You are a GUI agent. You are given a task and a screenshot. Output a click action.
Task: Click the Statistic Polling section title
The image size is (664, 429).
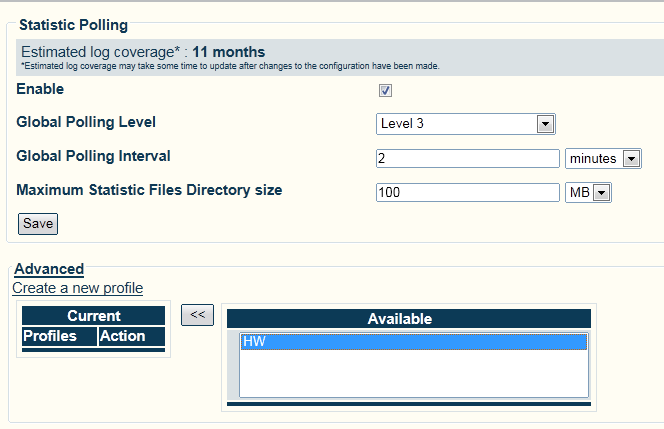(73, 23)
